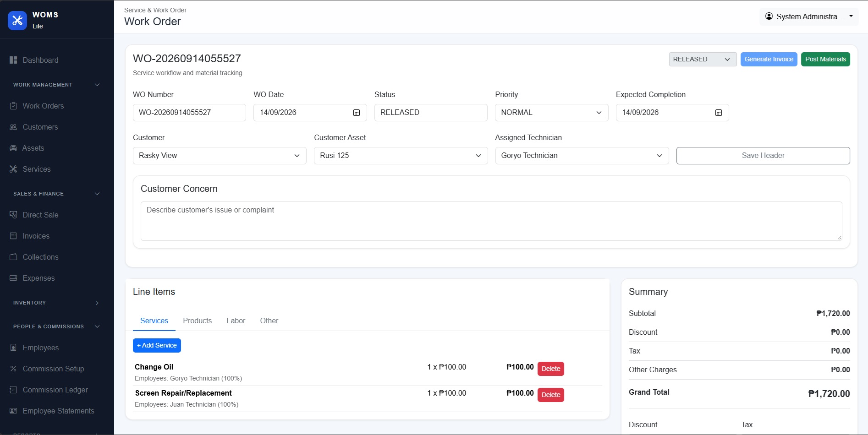
Task: Click the Customers people icon
Action: 13,127
